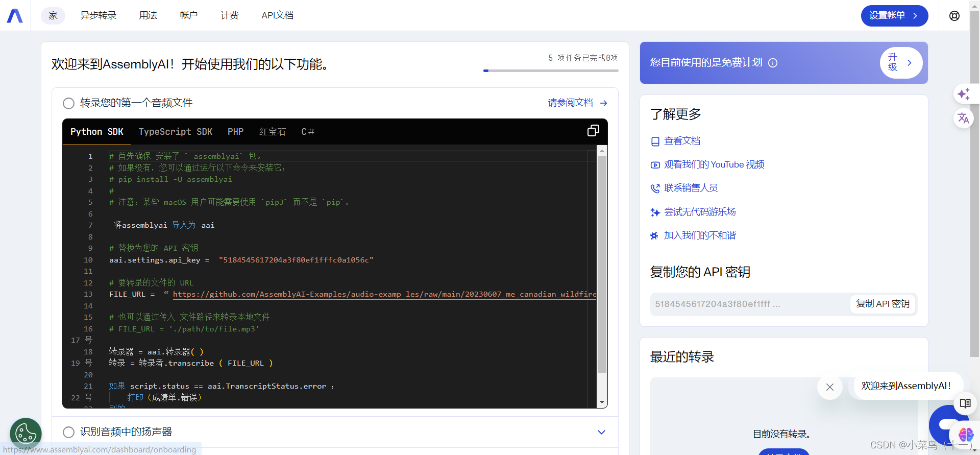Expand the 识别音频中的扬声器 section chevron

tap(602, 432)
